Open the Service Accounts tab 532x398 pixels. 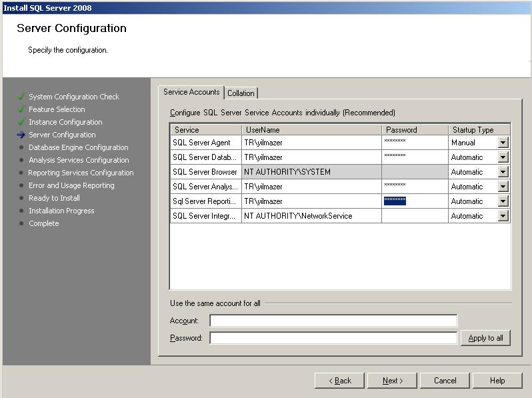point(191,92)
